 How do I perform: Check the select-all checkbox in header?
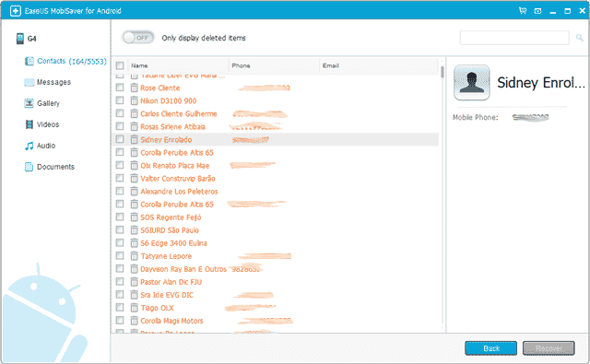(120, 65)
